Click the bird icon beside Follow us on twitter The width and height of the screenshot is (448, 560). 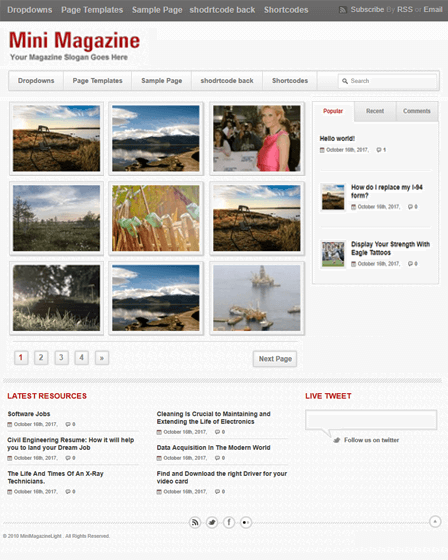pos(337,440)
